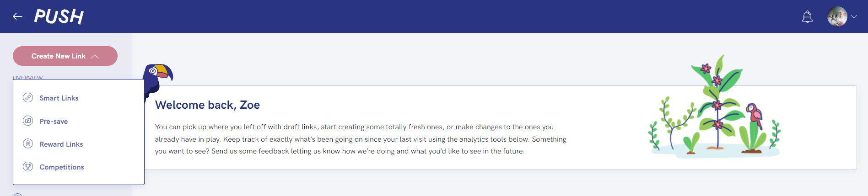This screenshot has width=868, height=196.
Task: Choose Competitions from the menu
Action: (x=62, y=167)
